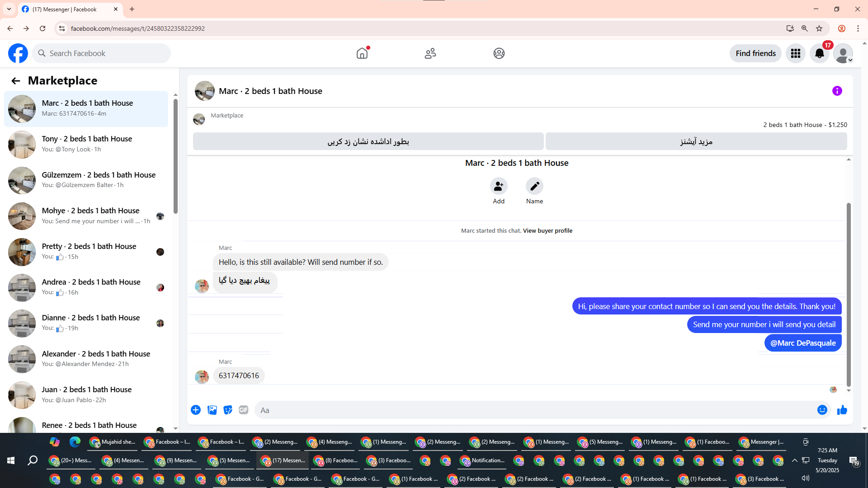Open Facebook notifications bell
This screenshot has width=868, height=488.
point(819,53)
